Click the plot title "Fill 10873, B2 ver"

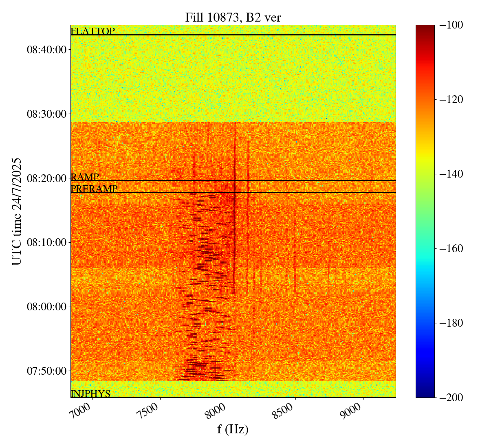[233, 18]
